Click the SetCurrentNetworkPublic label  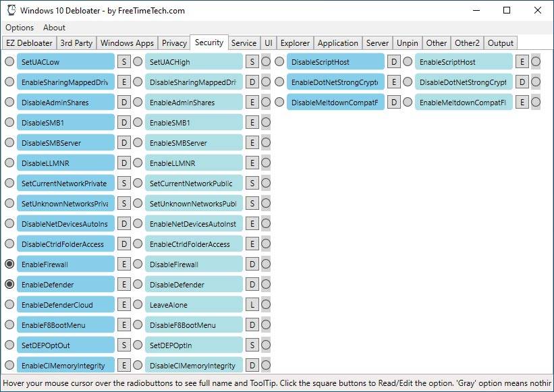point(194,184)
